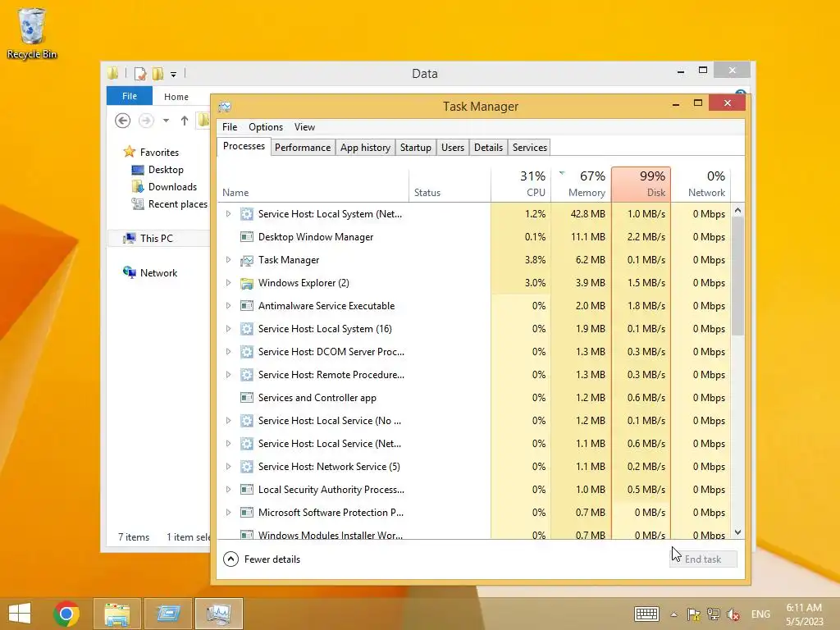Image resolution: width=840 pixels, height=630 pixels.
Task: Open the Services tab
Action: click(530, 148)
